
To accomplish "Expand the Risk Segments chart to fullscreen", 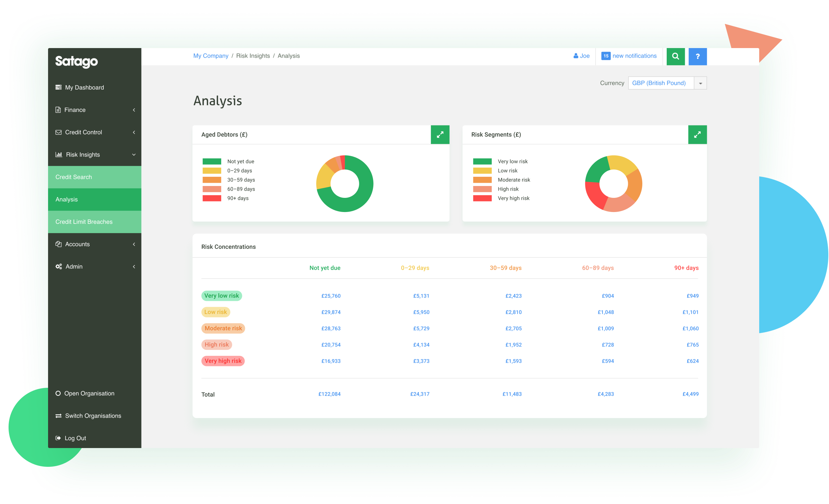I will 697,135.
